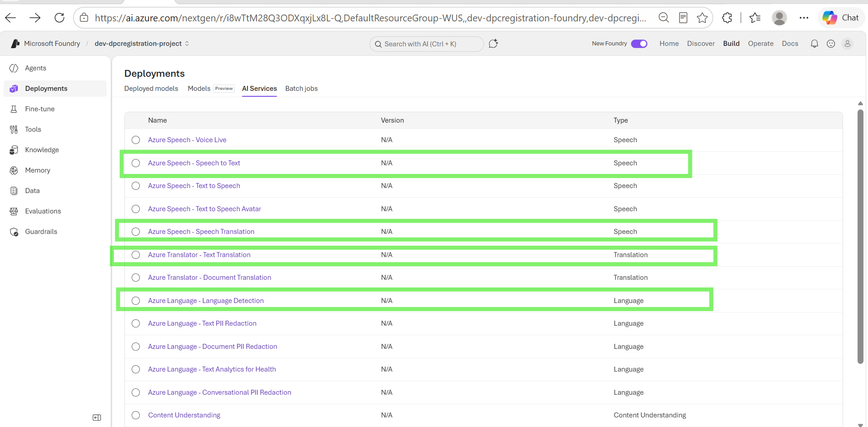Open the dev-dpcregistration-project switcher dropdown

click(x=142, y=44)
